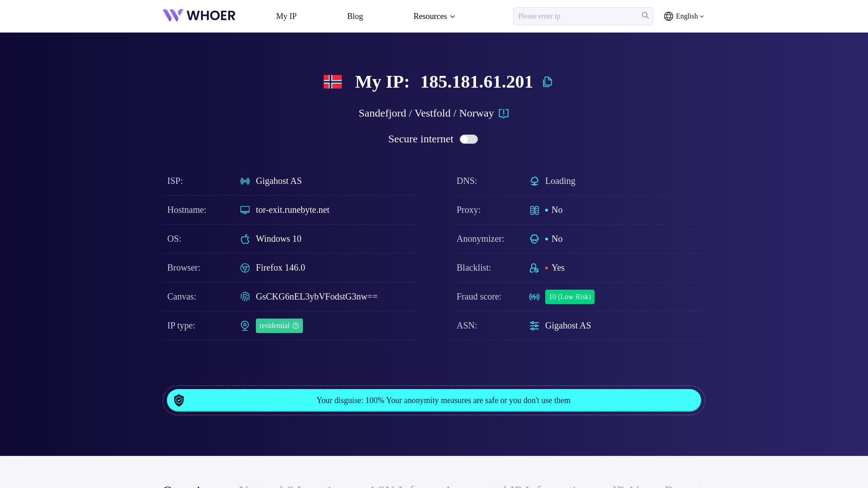Click the 10 (Low Risk) fraud score badge
Screen dimensions: 868x488
[x=570, y=297]
